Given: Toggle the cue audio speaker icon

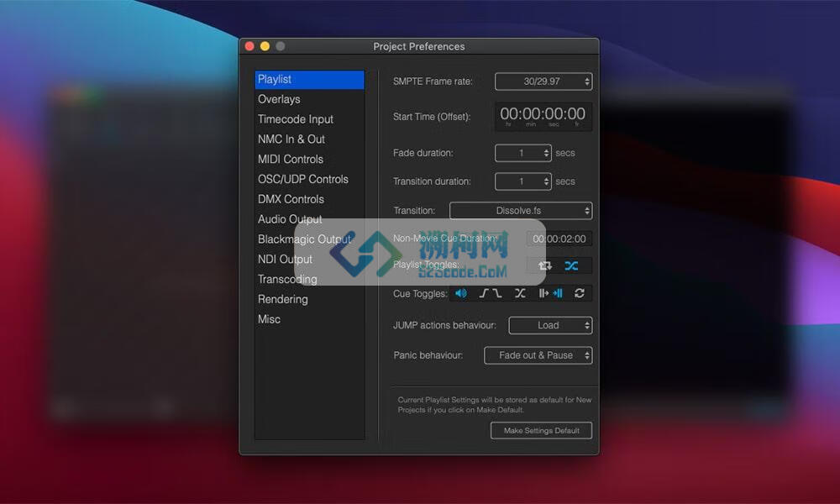Looking at the screenshot, I should pos(460,293).
